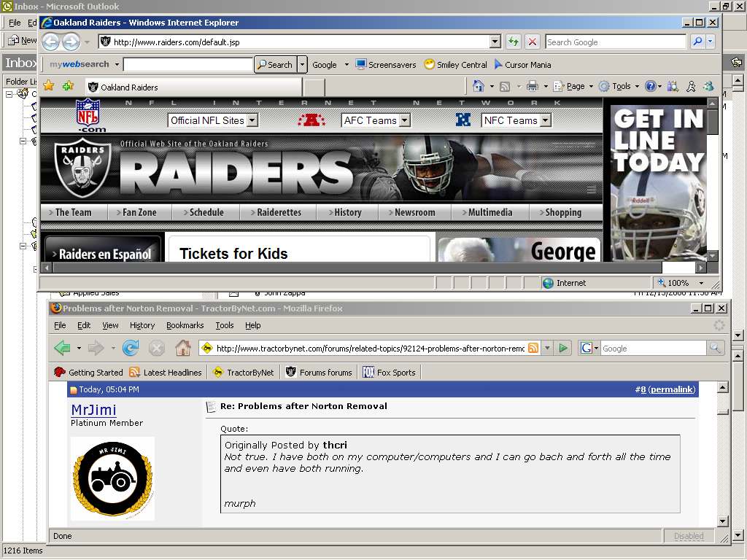Open the Firefox File menu
The image size is (747, 560).
(x=60, y=325)
